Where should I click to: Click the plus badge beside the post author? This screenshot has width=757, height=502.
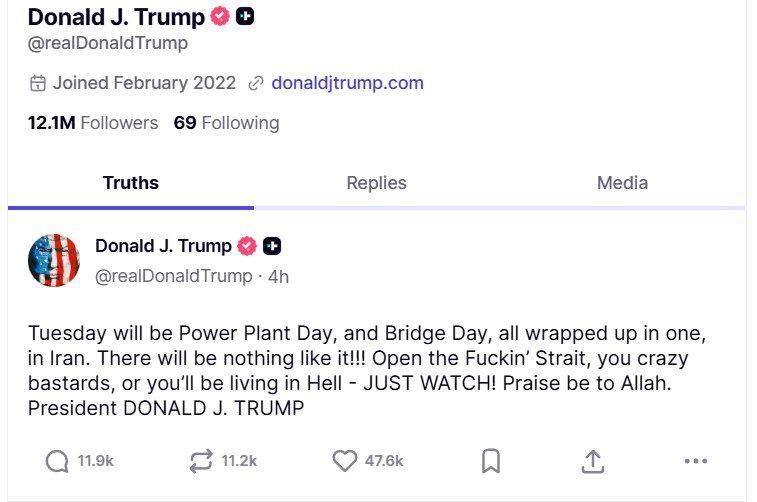point(272,246)
